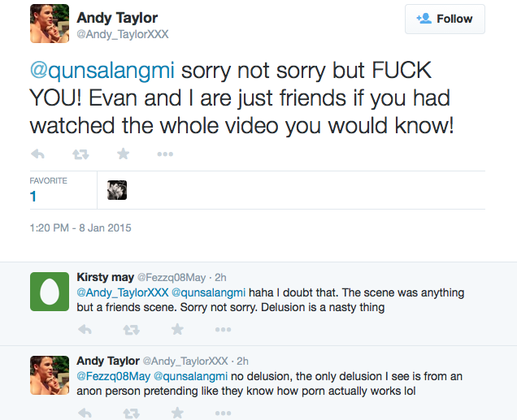Screen dimensions: 517x420
Task: Open Andy Taylor's profile picture at top
Action: click(50, 24)
